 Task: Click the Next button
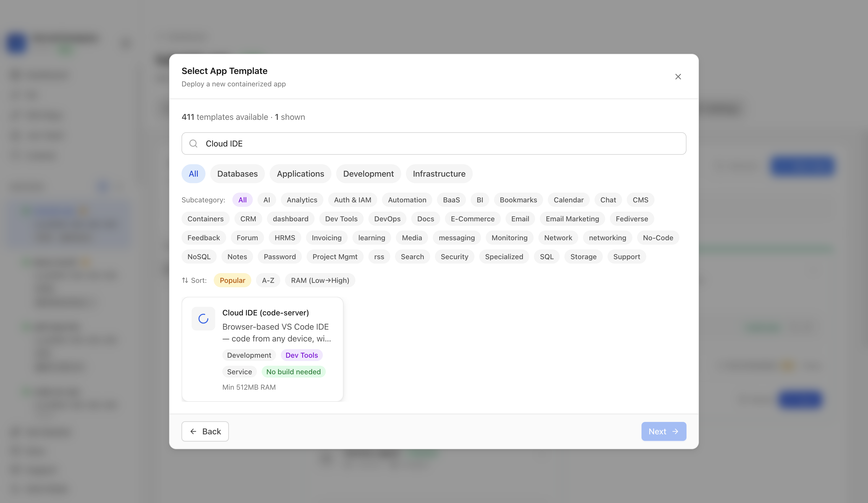point(663,432)
